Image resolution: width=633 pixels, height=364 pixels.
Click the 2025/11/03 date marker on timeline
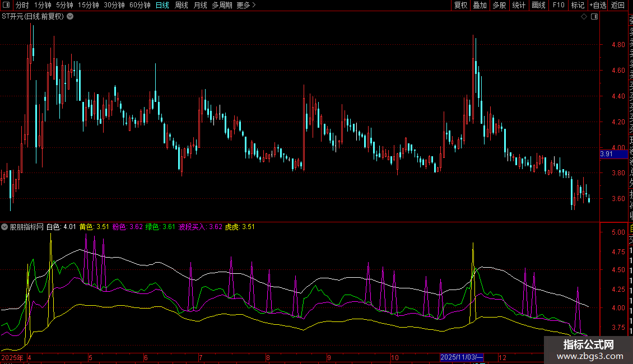tap(462, 357)
